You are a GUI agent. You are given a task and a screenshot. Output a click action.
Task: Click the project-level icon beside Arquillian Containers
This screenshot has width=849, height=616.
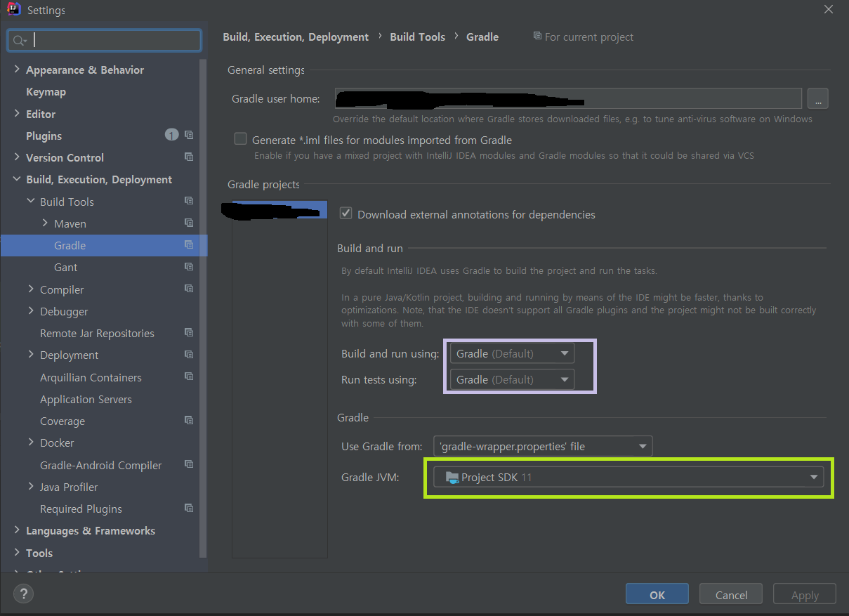tap(189, 376)
